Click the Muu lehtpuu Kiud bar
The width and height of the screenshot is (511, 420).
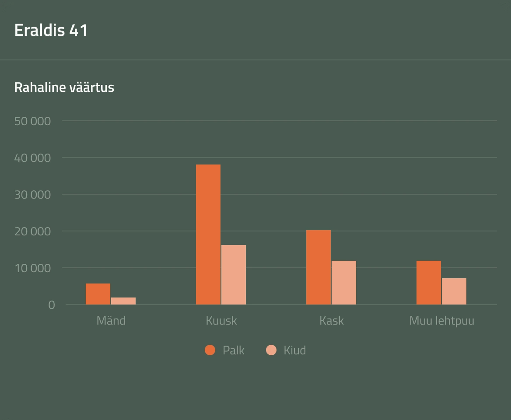pyautogui.click(x=454, y=291)
